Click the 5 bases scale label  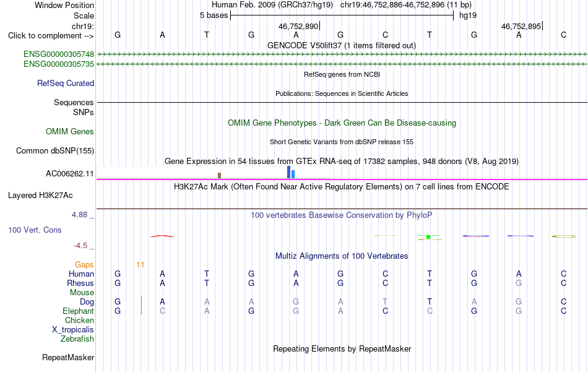point(214,15)
